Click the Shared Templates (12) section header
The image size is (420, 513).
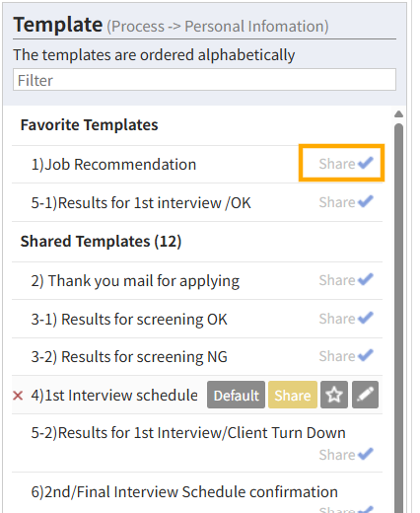[101, 241]
